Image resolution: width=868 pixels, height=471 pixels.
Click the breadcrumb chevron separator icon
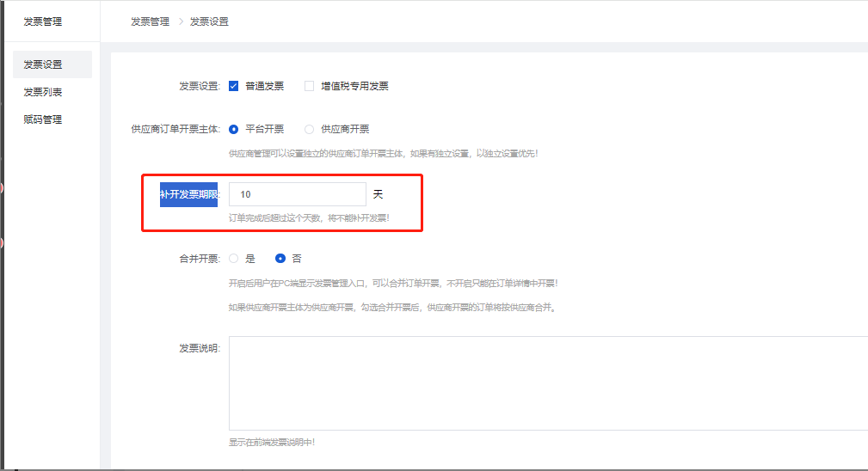click(x=181, y=21)
